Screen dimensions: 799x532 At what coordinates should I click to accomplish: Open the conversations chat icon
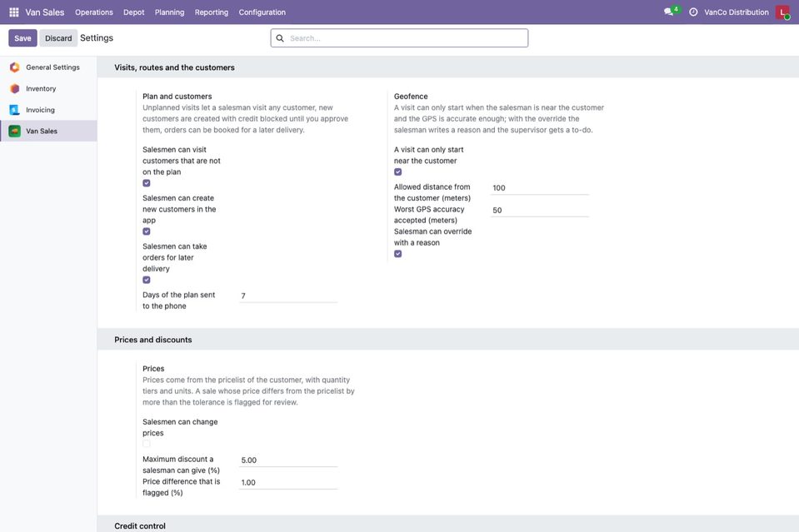click(x=668, y=12)
